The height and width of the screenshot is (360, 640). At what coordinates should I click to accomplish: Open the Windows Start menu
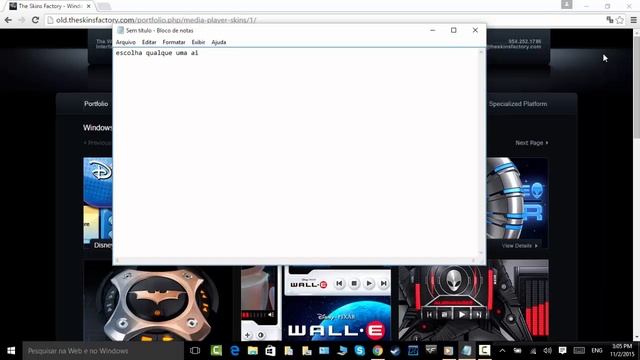[x=11, y=351]
